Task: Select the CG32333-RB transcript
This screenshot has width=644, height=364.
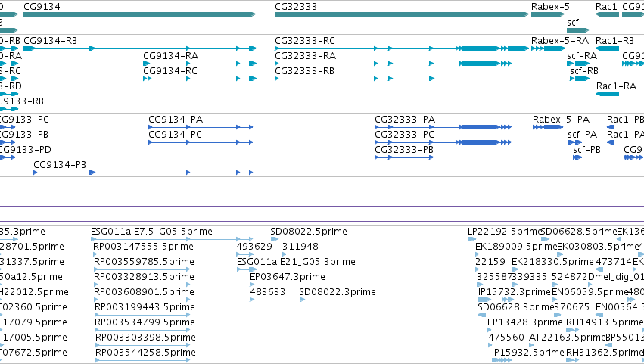Action: pos(354,79)
